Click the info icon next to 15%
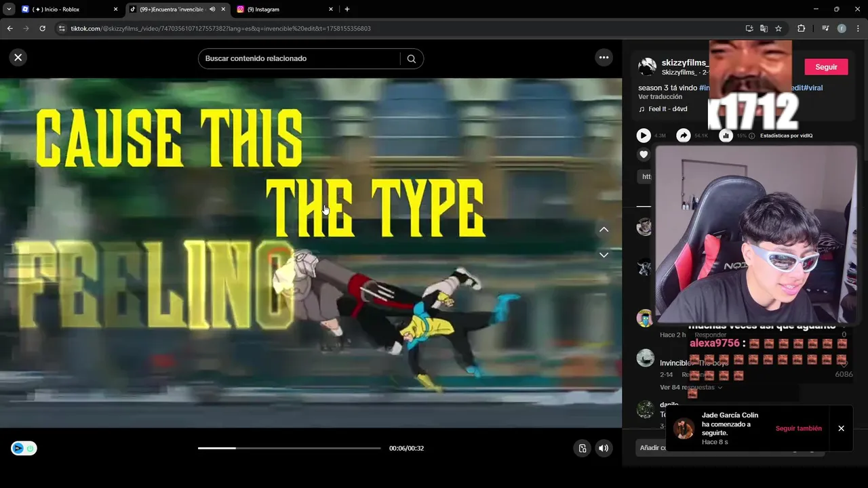The image size is (868, 488). click(751, 136)
